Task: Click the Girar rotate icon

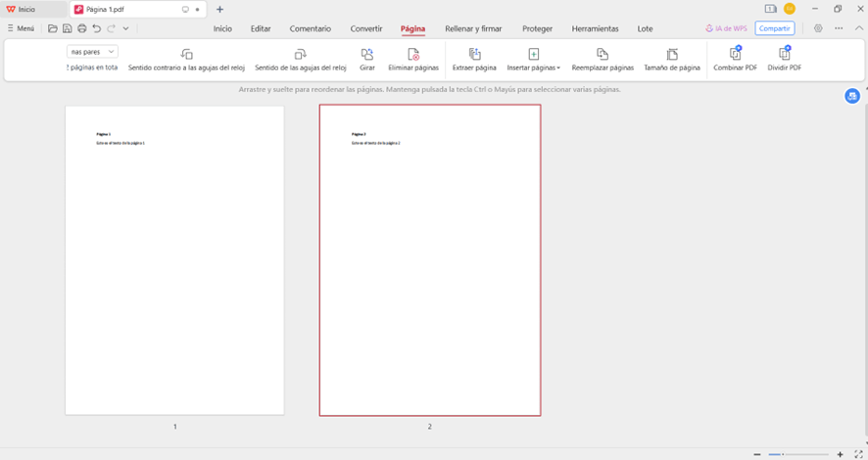Action: point(367,55)
